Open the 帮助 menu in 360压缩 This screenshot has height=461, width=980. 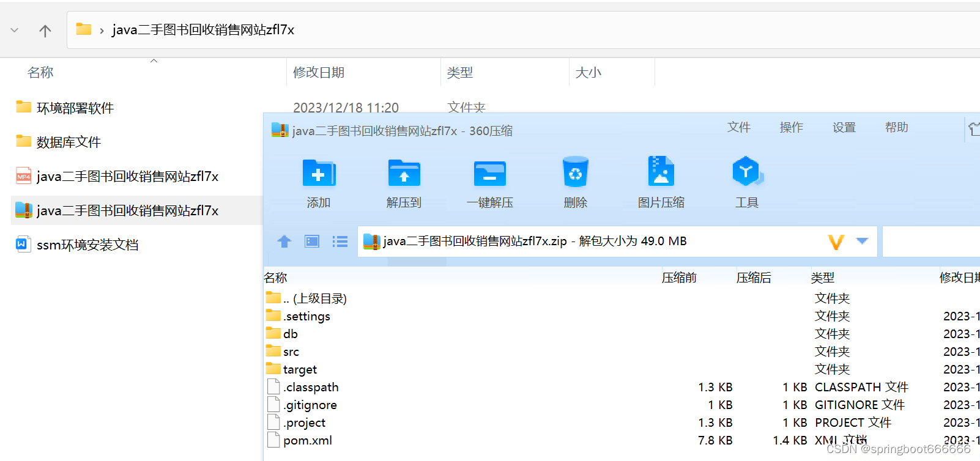[896, 127]
